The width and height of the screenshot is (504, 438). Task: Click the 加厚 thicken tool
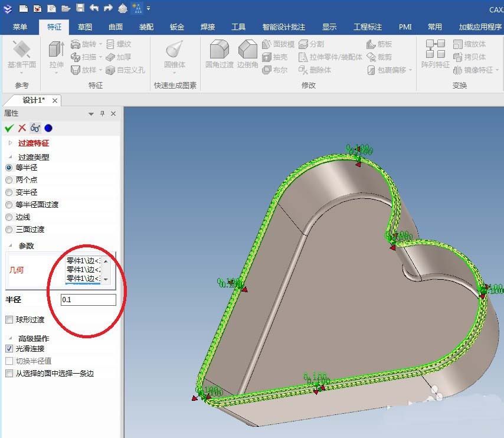click(x=119, y=57)
